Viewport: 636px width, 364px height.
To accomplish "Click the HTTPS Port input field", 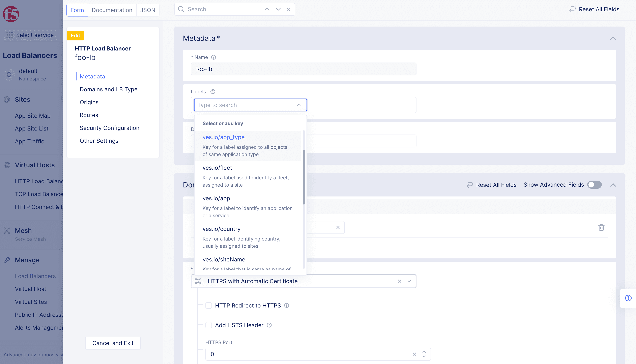I will pos(308,354).
